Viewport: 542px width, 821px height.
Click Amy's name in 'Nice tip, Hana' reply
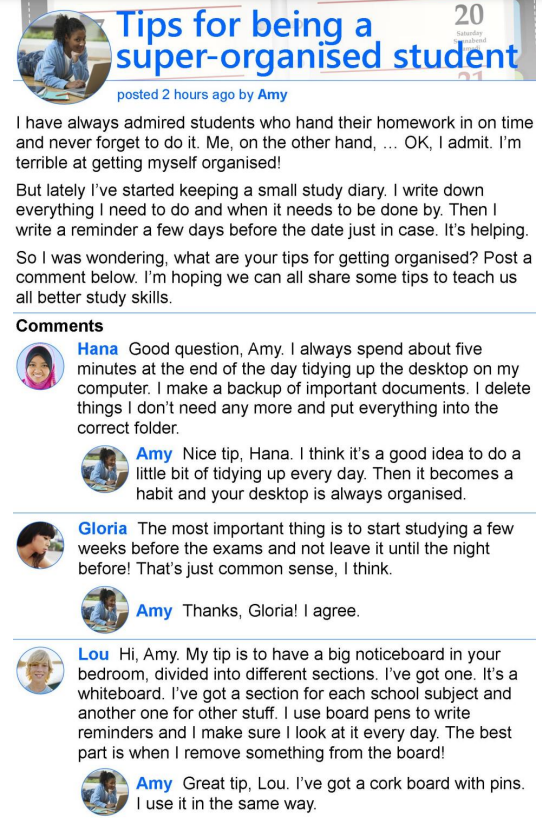point(154,454)
